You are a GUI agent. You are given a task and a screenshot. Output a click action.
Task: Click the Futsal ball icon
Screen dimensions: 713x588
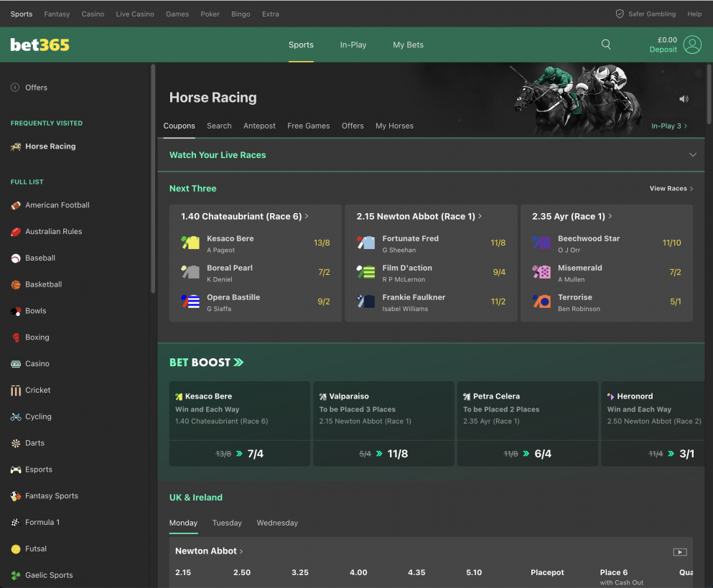pyautogui.click(x=16, y=549)
